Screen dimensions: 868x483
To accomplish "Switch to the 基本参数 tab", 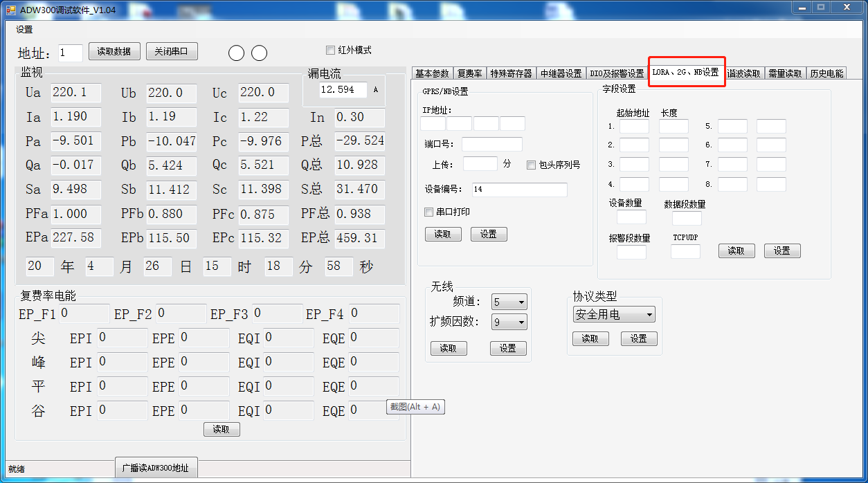I will coord(432,73).
